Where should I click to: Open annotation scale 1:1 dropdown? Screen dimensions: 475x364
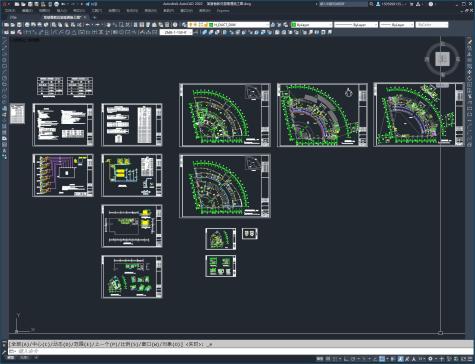pyautogui.click(x=421, y=359)
